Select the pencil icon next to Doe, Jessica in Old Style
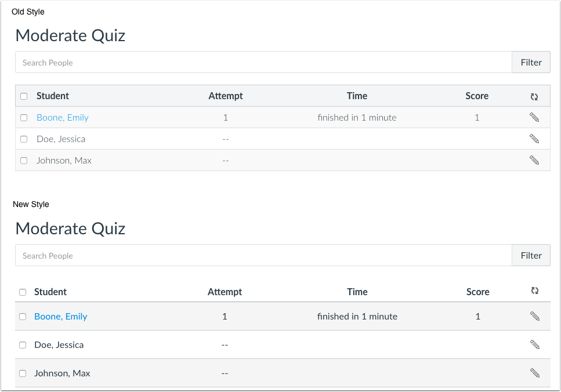Viewport: 561px width, 392px height. (534, 139)
